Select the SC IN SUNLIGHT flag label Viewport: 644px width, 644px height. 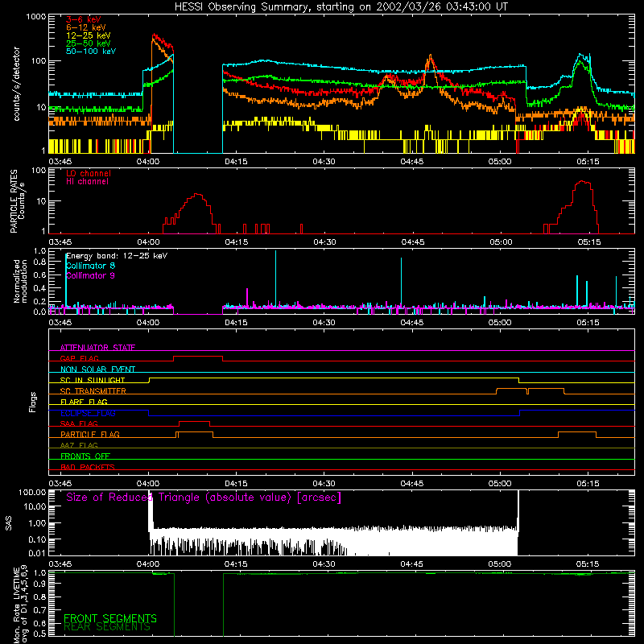click(93, 380)
